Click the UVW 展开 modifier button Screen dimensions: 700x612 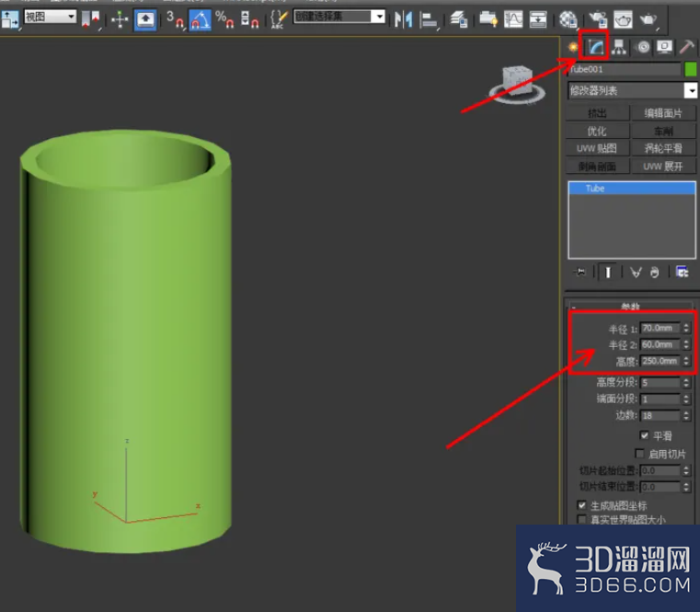663,167
